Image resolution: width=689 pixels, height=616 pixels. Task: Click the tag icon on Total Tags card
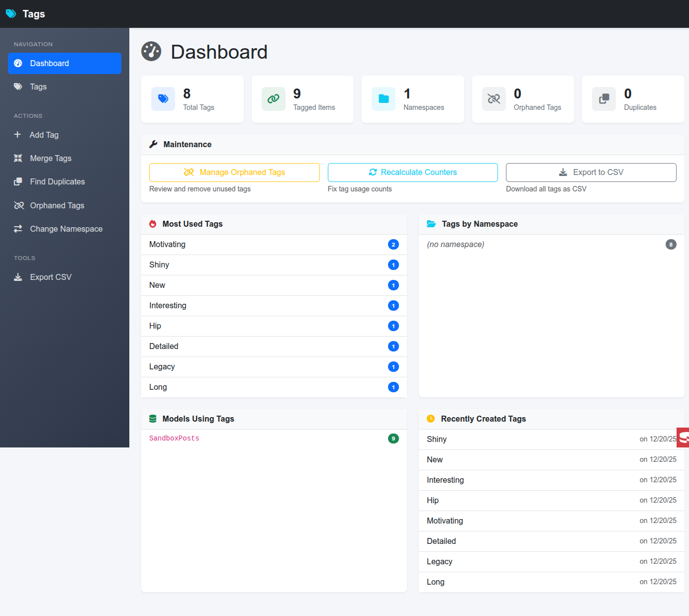tap(163, 99)
